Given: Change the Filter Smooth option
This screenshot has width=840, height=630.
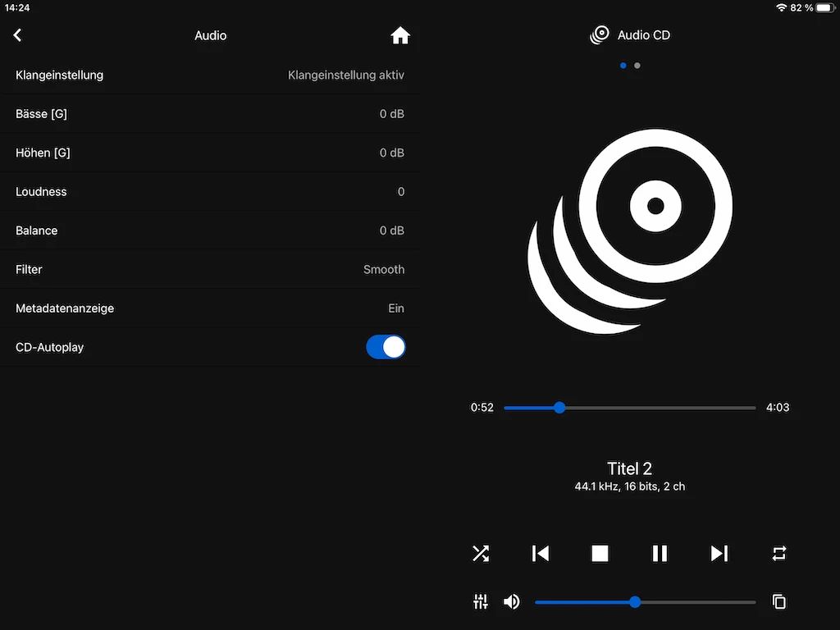Looking at the screenshot, I should pos(210,269).
